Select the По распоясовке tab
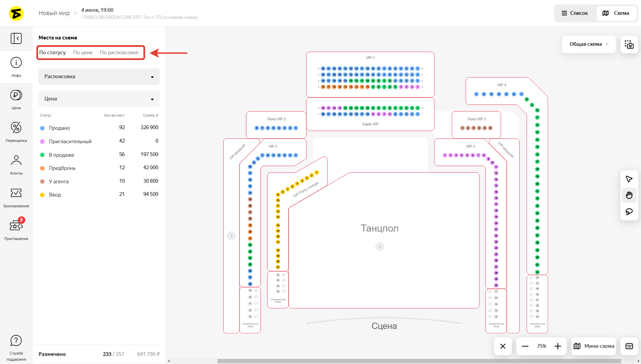This screenshot has width=641, height=364. pyautogui.click(x=119, y=53)
